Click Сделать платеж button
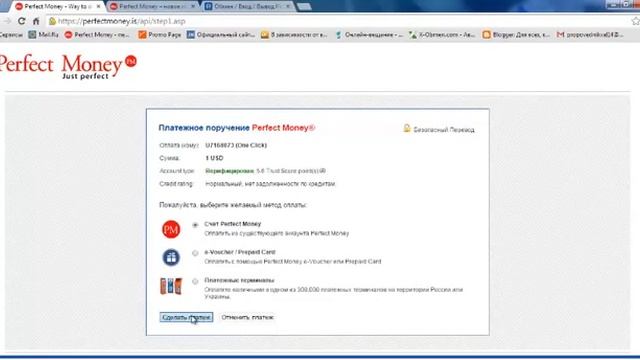Screen dimensions: 640x360 tap(186, 317)
